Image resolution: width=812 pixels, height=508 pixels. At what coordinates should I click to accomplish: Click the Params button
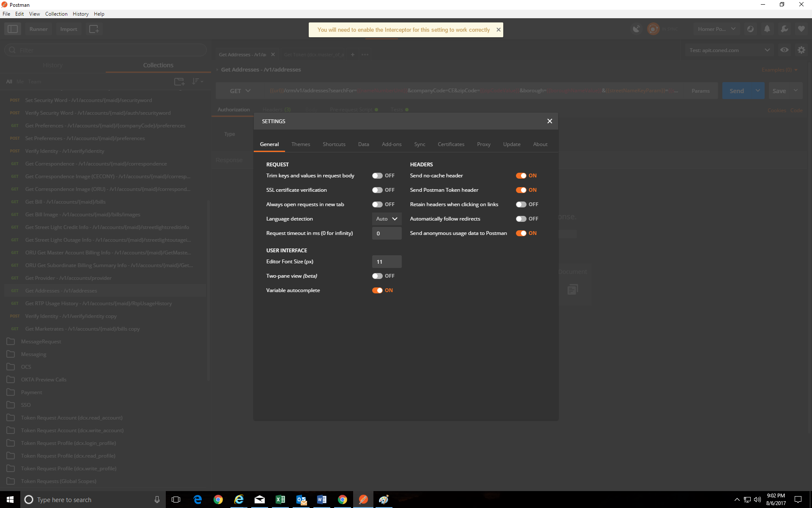[700, 90]
